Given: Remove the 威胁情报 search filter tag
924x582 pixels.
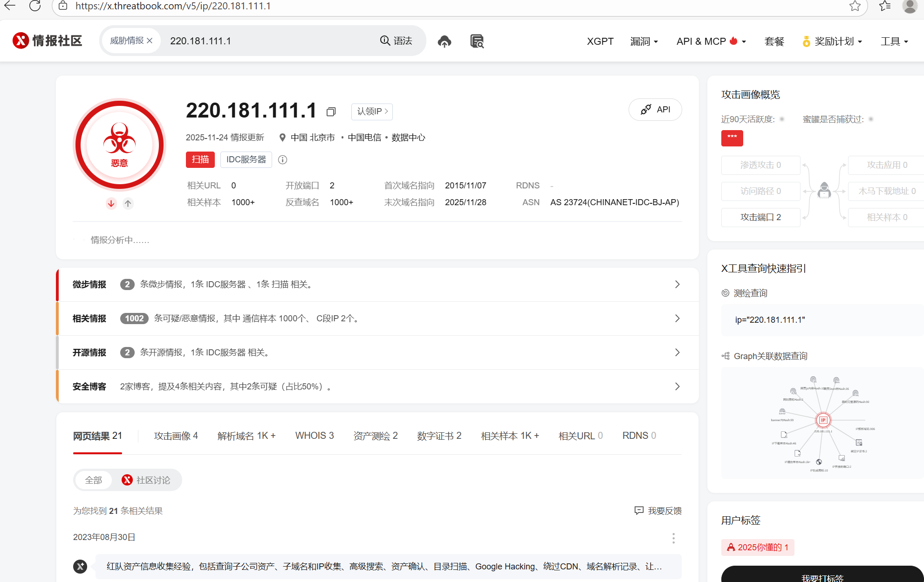Looking at the screenshot, I should [x=150, y=41].
